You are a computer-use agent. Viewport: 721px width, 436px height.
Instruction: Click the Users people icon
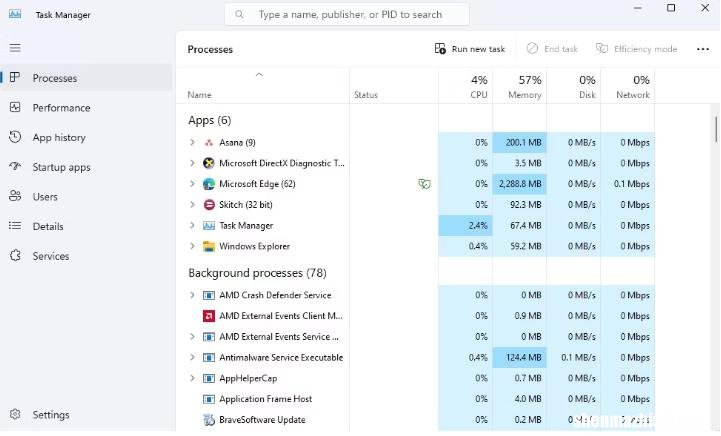click(x=15, y=196)
